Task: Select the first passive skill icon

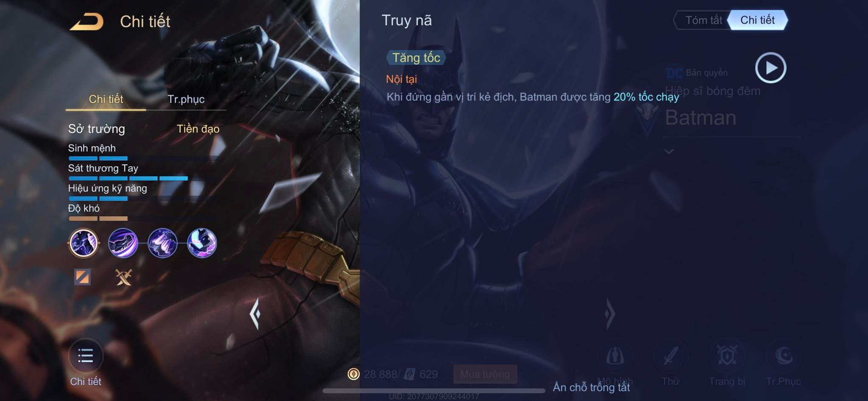Action: pyautogui.click(x=83, y=243)
